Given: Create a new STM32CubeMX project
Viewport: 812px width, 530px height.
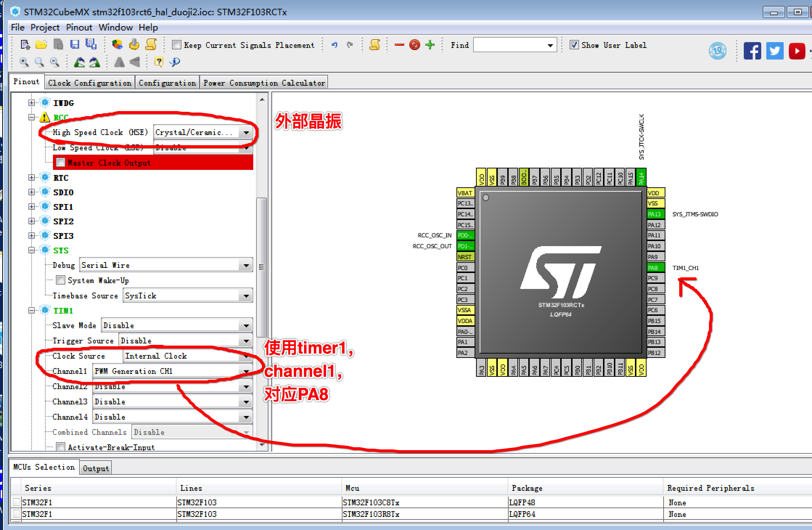Looking at the screenshot, I should 25,44.
